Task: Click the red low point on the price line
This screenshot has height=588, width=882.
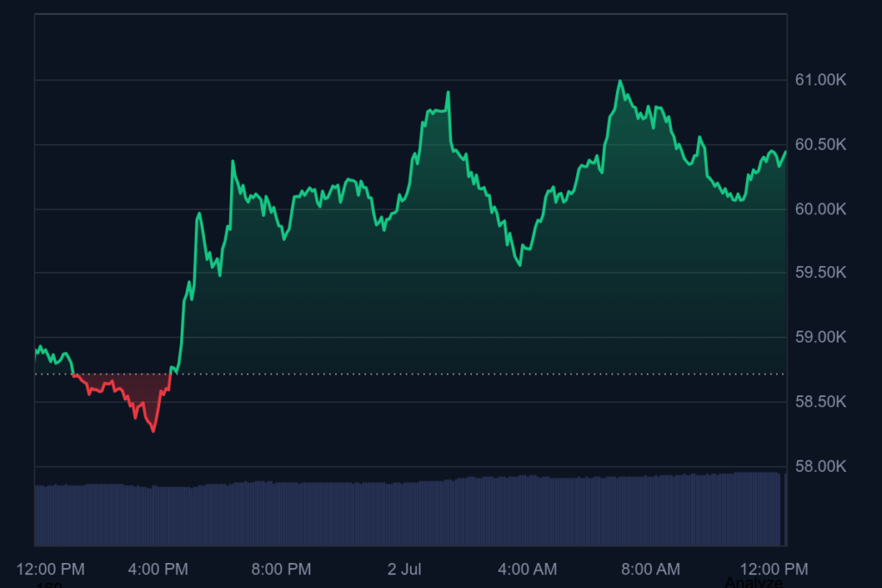Action: tap(153, 430)
